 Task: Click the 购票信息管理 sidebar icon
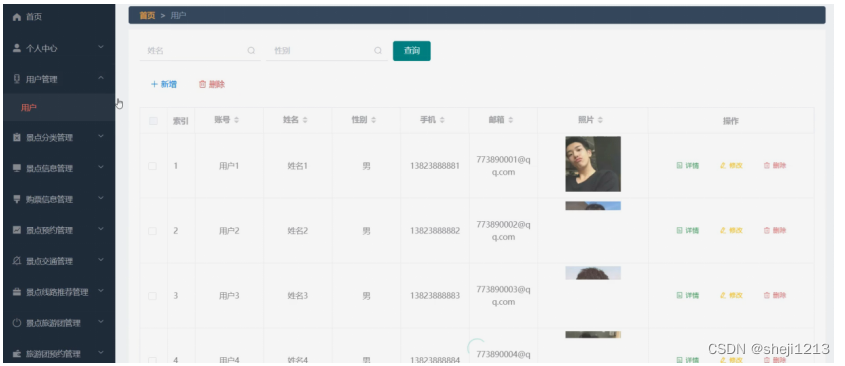[17, 199]
